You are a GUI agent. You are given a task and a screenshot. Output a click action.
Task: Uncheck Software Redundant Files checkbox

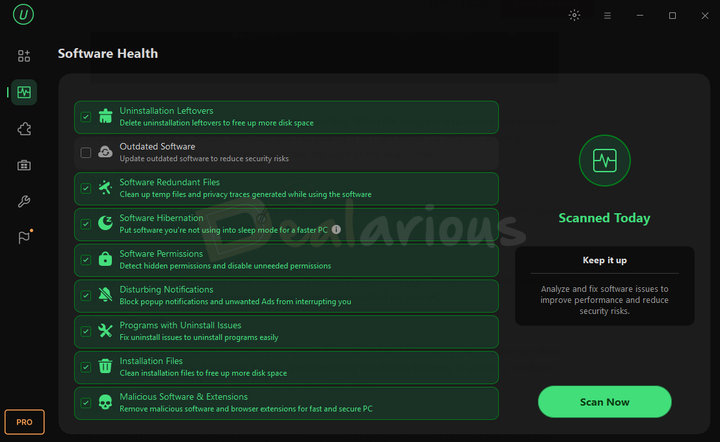[85, 188]
